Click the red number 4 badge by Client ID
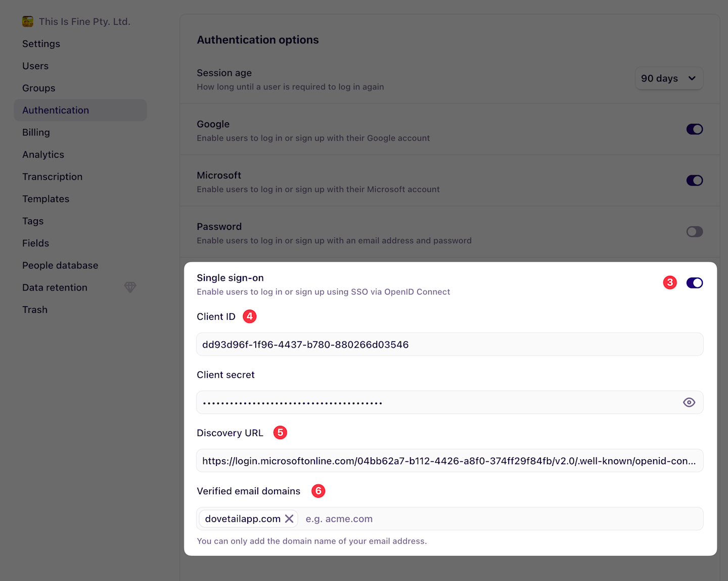Screen dimensions: 728x581 point(250,316)
